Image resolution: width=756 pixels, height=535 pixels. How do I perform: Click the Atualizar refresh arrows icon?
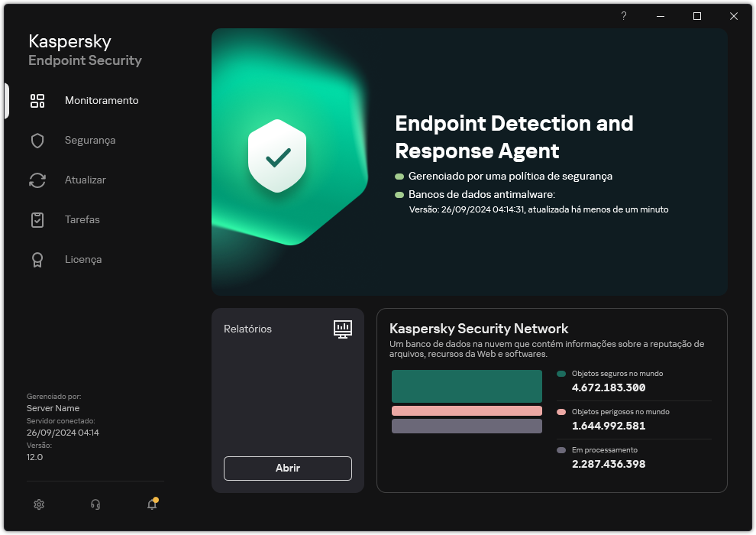click(x=37, y=180)
